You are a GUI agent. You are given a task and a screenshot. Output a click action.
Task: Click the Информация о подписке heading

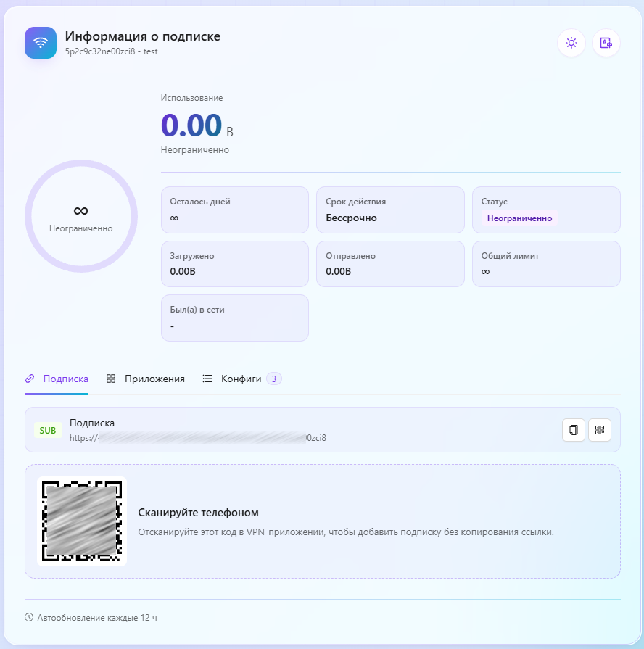click(x=142, y=36)
